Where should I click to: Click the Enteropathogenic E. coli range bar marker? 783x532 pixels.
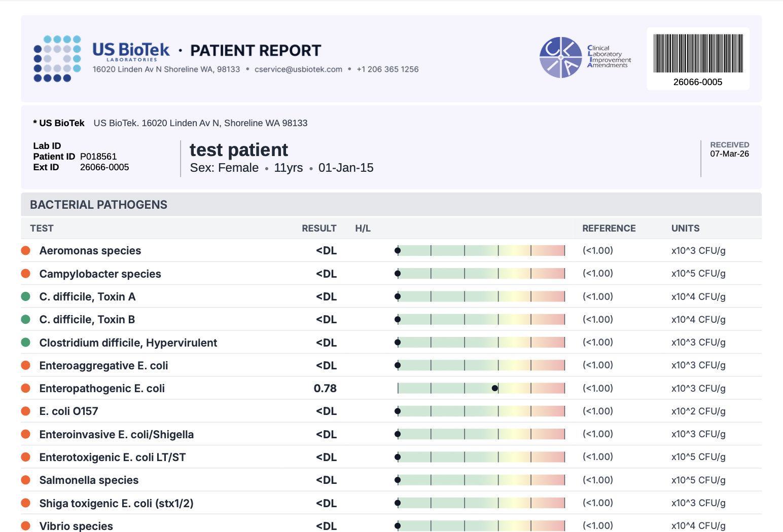point(494,389)
